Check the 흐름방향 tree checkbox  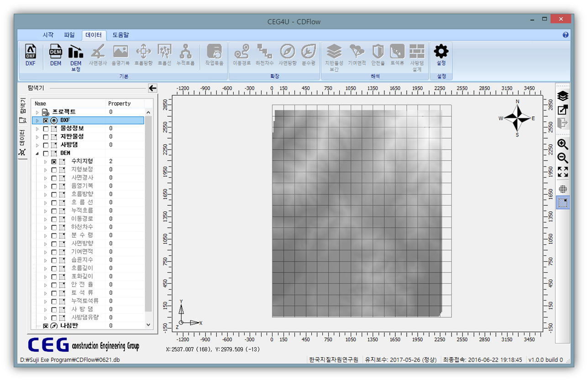pos(54,194)
